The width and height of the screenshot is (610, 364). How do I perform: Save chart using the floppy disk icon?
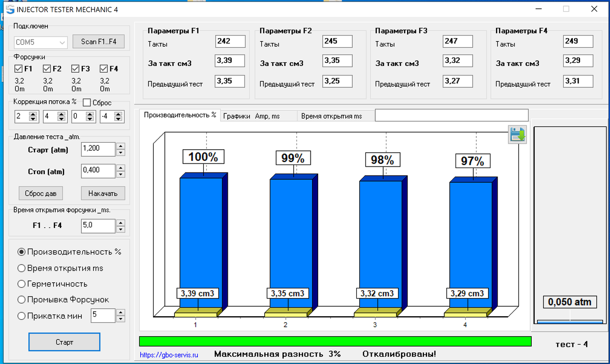coord(517,135)
